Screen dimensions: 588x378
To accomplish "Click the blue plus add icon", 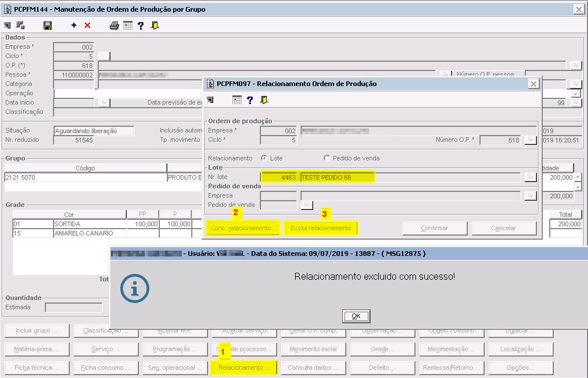I will pos(74,25).
